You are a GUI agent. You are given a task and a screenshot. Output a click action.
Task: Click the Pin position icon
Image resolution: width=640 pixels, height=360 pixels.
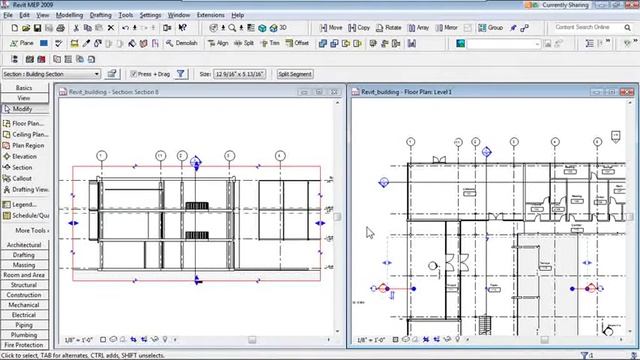point(513,28)
